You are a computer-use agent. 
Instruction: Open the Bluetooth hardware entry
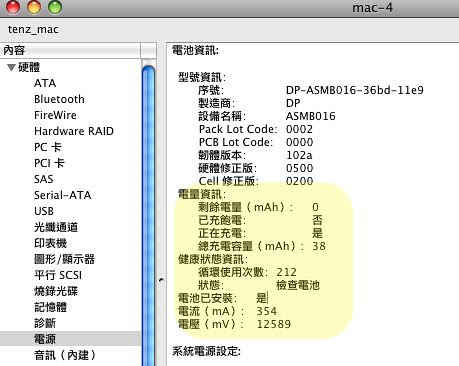click(59, 99)
